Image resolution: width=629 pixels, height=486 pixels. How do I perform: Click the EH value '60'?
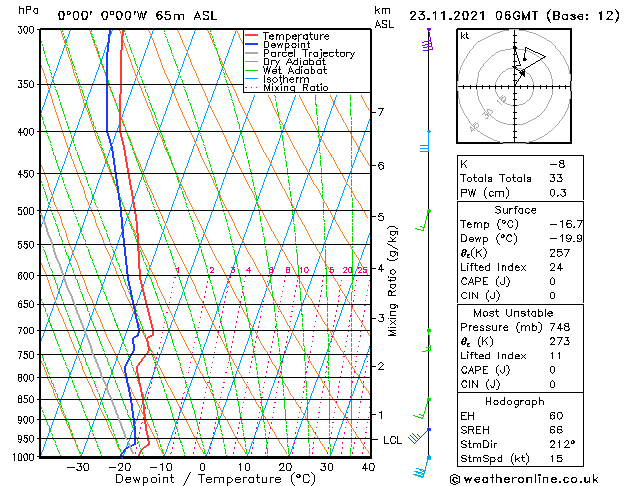coord(556,416)
